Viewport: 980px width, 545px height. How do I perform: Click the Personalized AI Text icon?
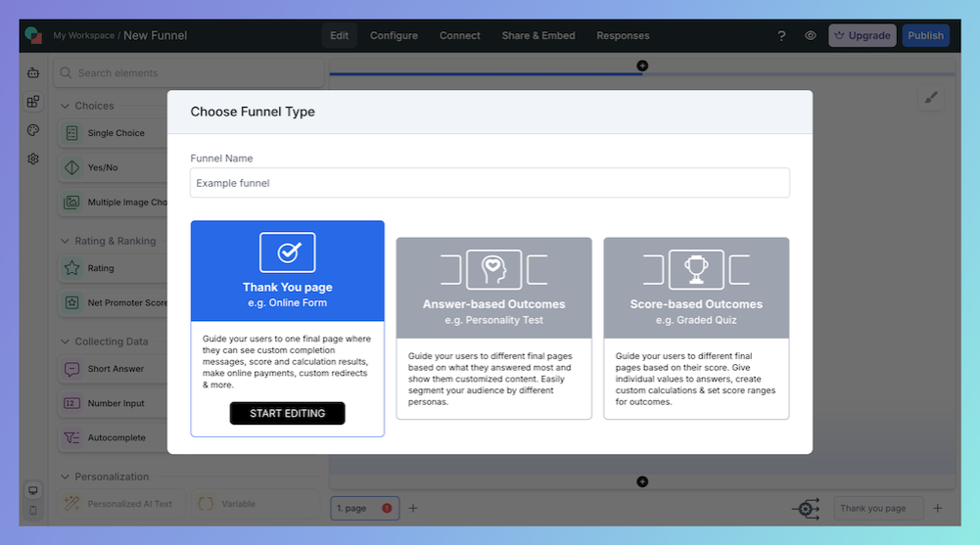(x=71, y=503)
